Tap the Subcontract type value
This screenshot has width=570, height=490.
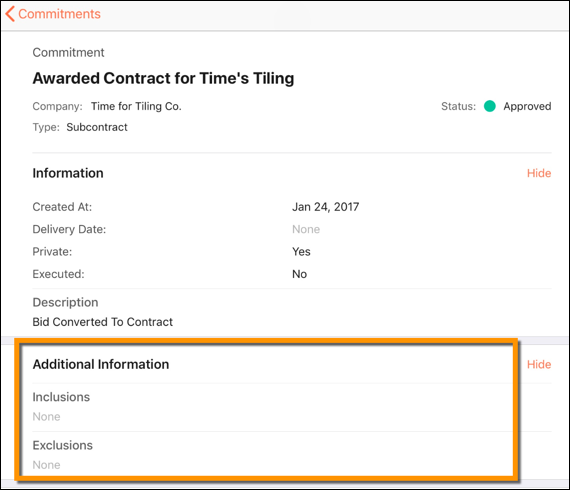click(97, 127)
